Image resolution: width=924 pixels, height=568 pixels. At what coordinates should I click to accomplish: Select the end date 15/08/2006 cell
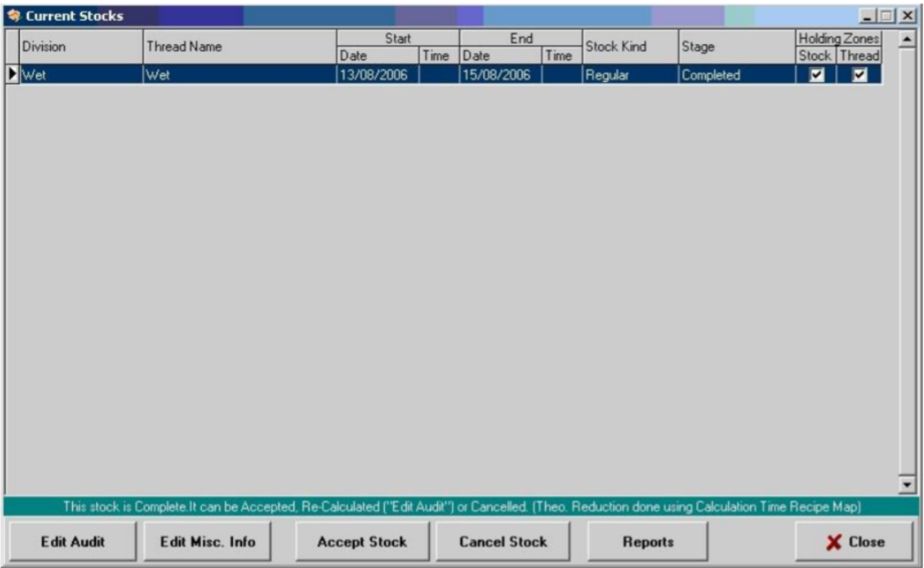pyautogui.click(x=500, y=76)
